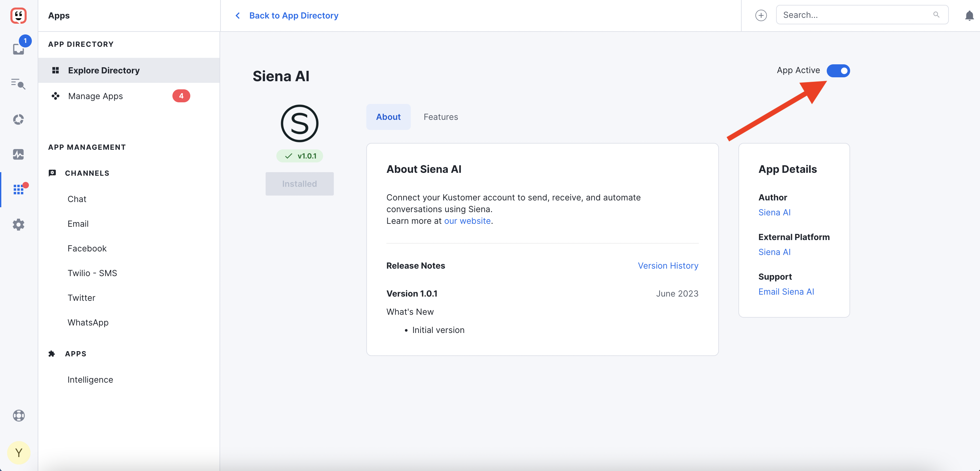Click the plus create icon

(x=760, y=15)
